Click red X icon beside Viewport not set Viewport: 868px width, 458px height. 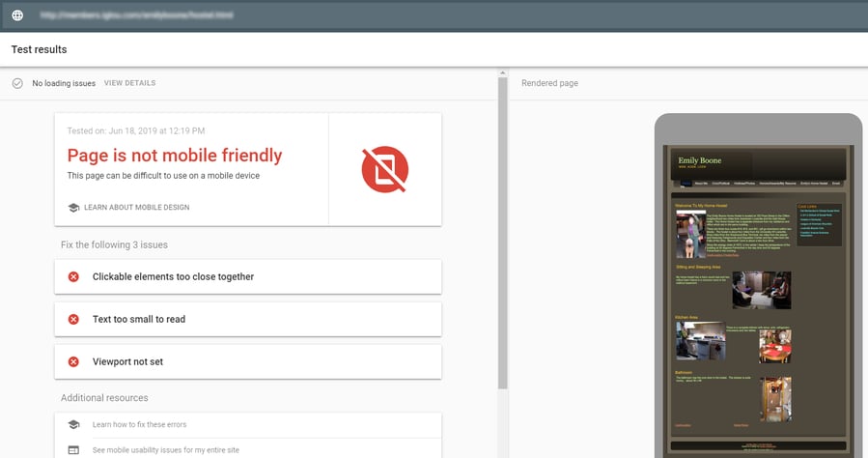point(73,362)
